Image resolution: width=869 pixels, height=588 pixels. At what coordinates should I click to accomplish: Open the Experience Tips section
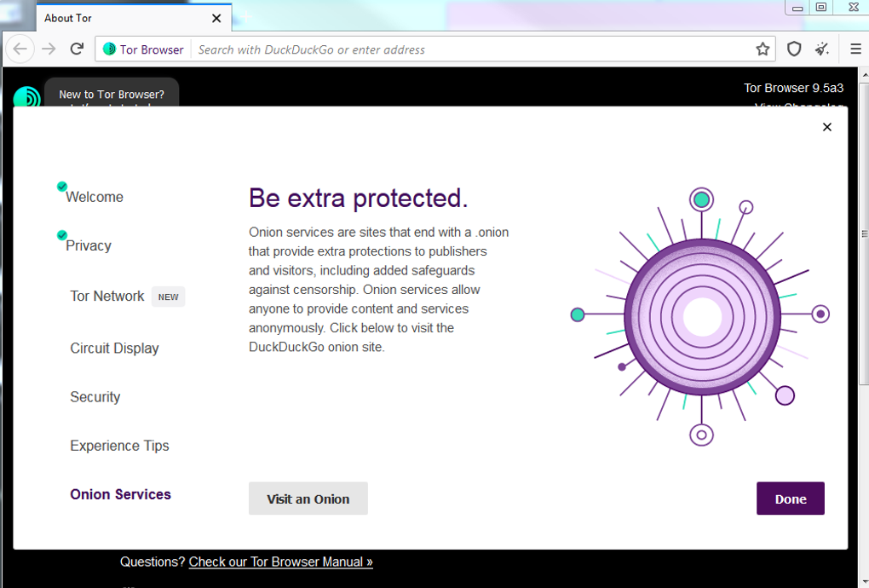click(119, 446)
